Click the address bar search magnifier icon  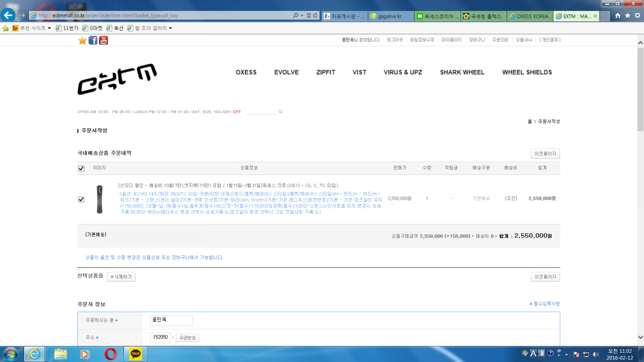tap(296, 16)
